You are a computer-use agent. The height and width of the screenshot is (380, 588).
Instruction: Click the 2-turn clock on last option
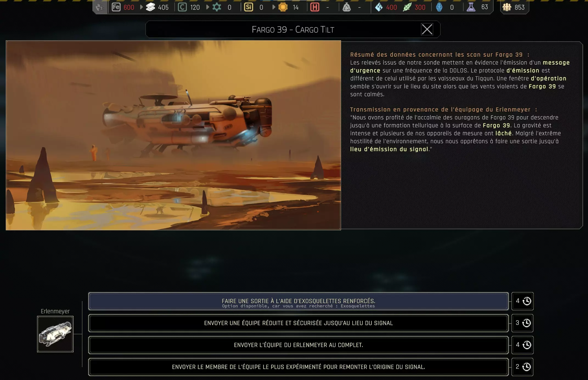pyautogui.click(x=526, y=367)
